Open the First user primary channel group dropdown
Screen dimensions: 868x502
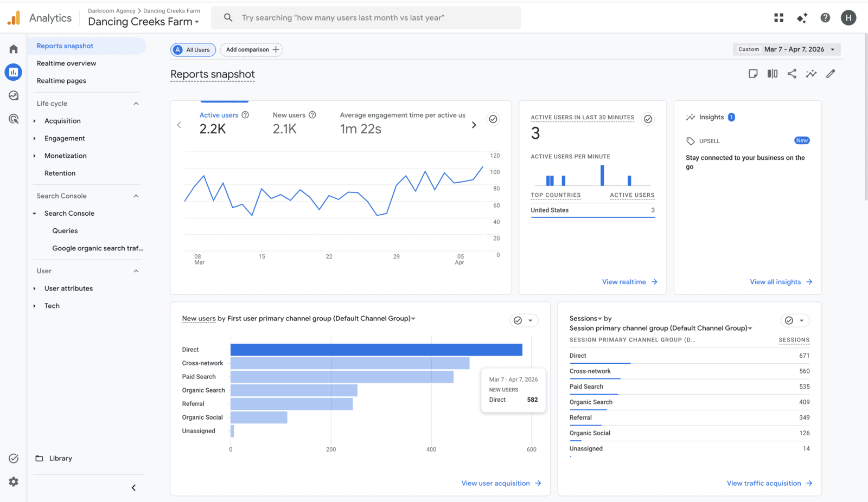coord(321,319)
